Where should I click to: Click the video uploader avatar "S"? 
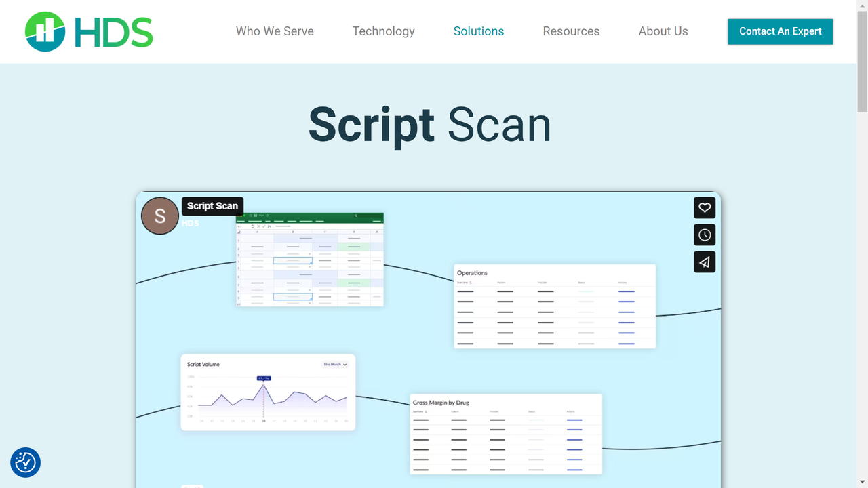pos(160,216)
